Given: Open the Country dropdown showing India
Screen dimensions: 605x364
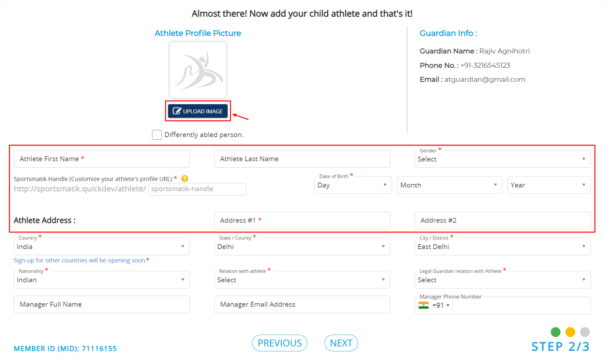Looking at the screenshot, I should coord(102,246).
